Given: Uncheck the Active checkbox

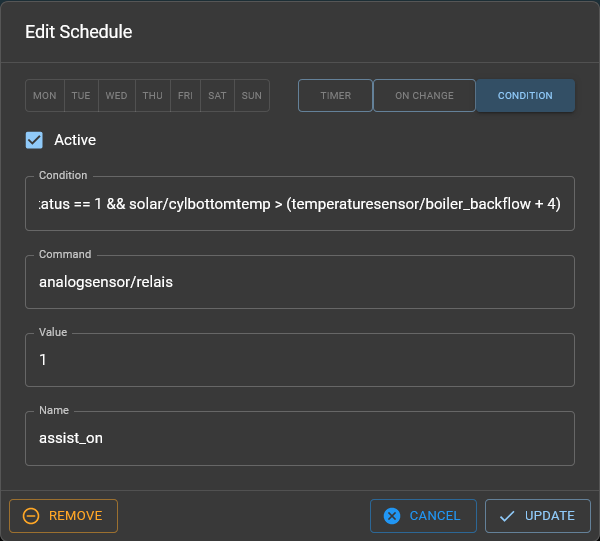Looking at the screenshot, I should (35, 140).
